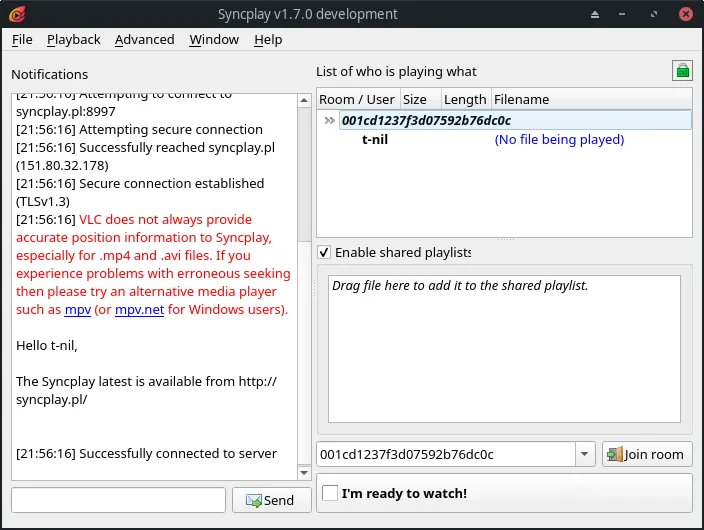Click notifications scrollbar up arrow
The height and width of the screenshot is (530, 704).
coord(304,100)
